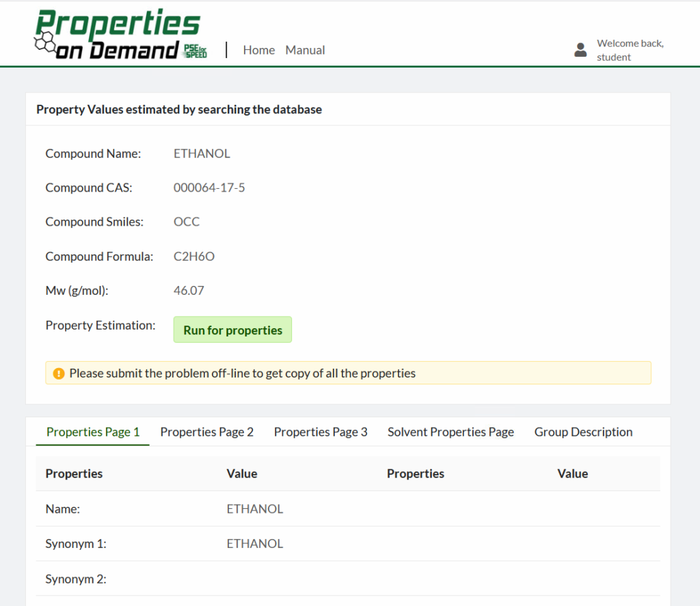Click ETHANOL value in Synonym 1 row

click(x=255, y=544)
